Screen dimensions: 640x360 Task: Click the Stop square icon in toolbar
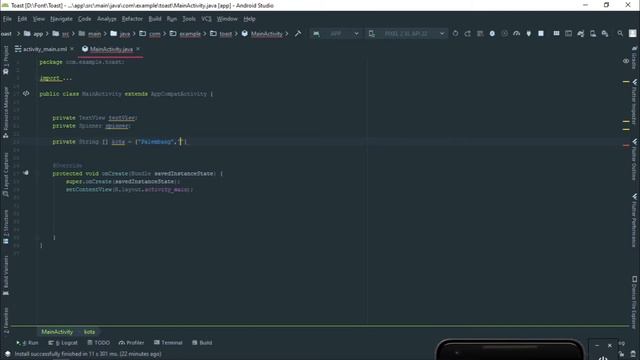pyautogui.click(x=541, y=33)
